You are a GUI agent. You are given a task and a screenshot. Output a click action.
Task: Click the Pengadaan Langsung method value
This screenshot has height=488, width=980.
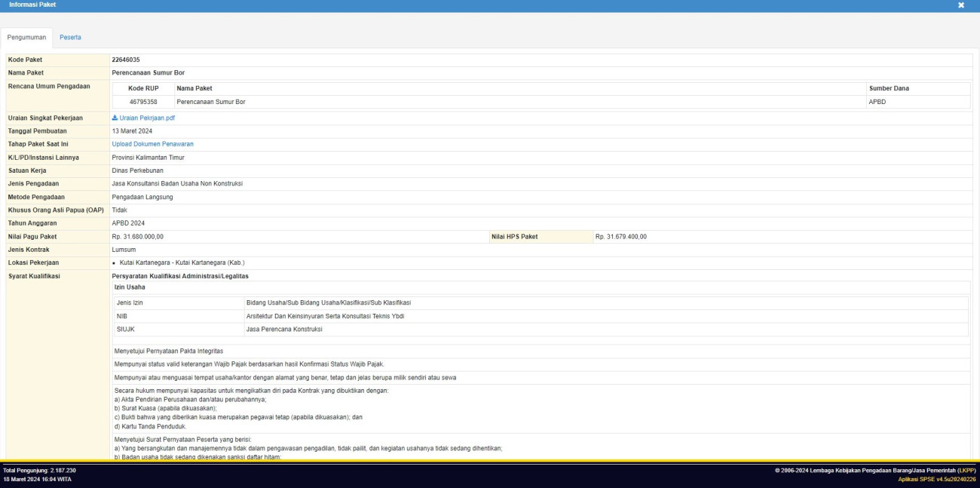coord(142,197)
